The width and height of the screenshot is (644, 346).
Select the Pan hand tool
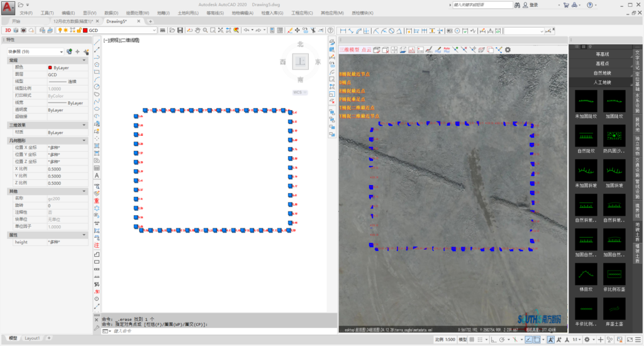(197, 30)
